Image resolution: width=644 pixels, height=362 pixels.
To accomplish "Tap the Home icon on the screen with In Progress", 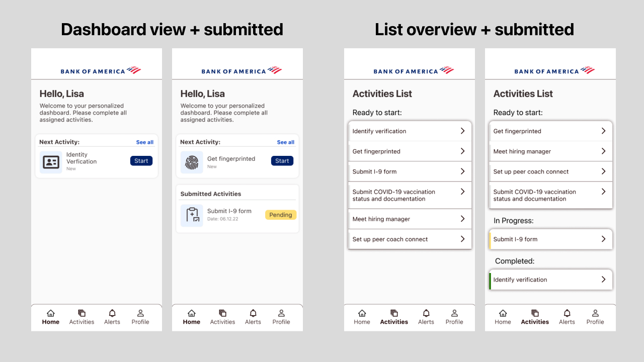I will (503, 313).
